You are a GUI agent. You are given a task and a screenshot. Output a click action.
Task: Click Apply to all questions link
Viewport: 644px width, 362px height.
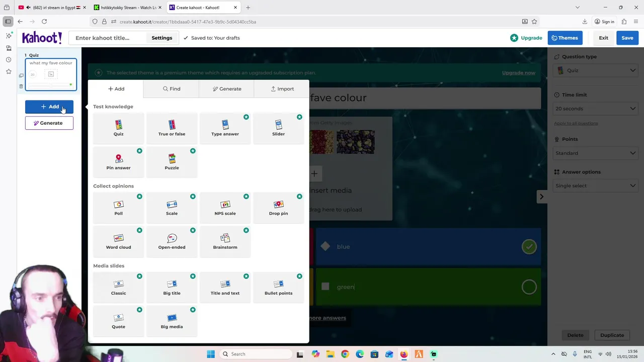[576, 123]
